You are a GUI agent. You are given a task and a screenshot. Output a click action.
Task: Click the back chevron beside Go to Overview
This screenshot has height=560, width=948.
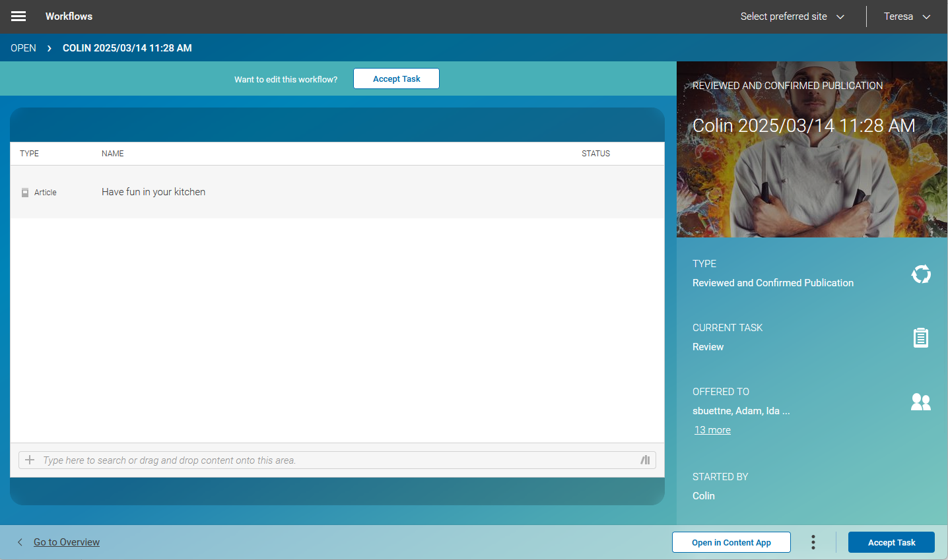click(19, 542)
